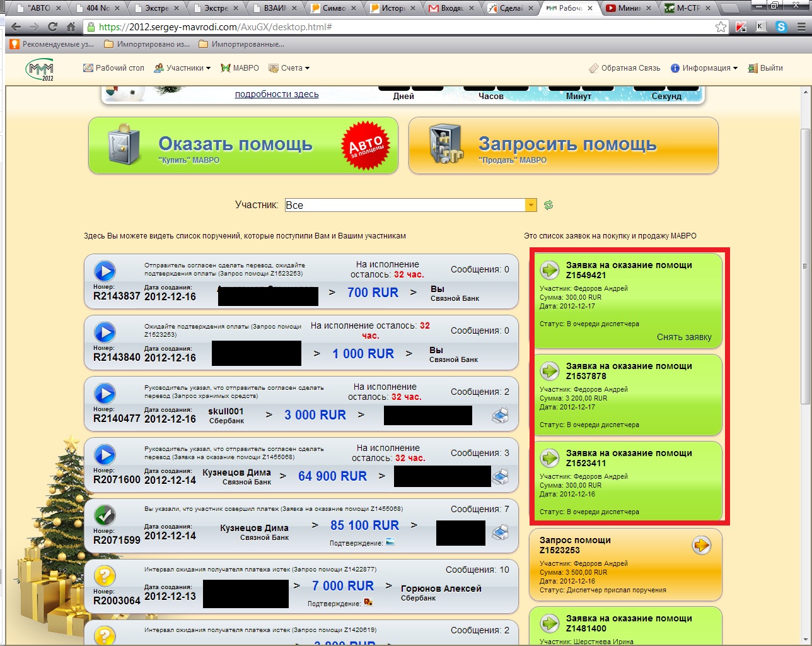
Task: Open the Chrome menu button
Action: click(x=801, y=26)
